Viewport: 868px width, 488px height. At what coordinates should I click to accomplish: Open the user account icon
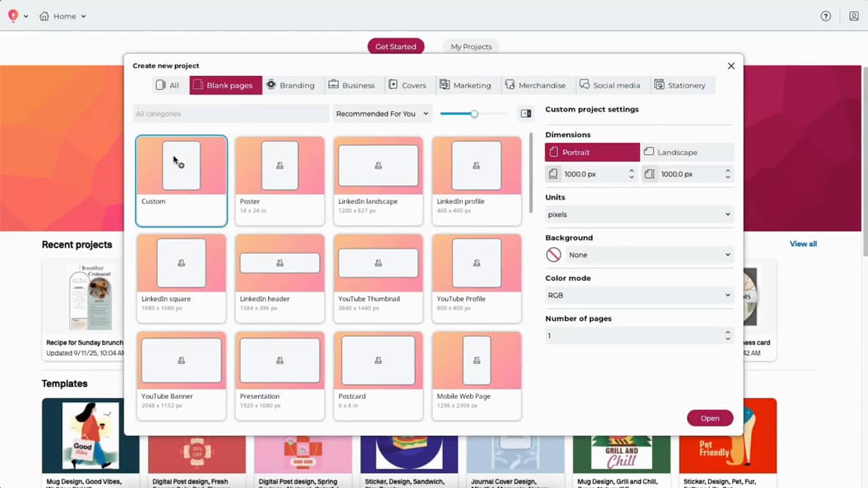854,16
